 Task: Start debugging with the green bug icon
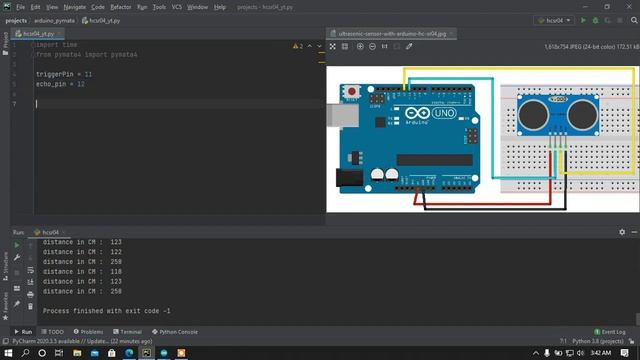pos(596,20)
